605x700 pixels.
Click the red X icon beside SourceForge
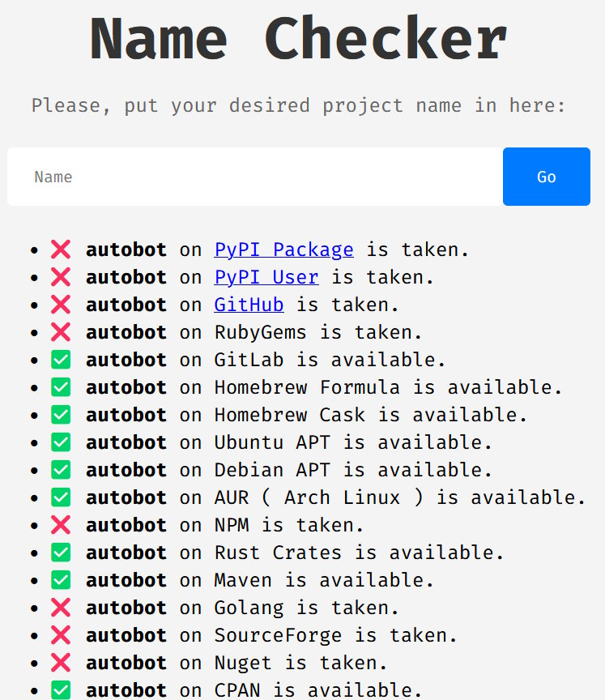61,635
